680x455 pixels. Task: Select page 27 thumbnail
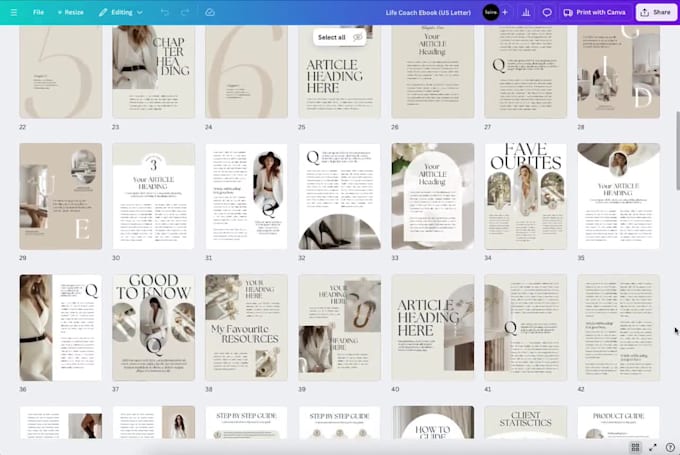point(526,72)
